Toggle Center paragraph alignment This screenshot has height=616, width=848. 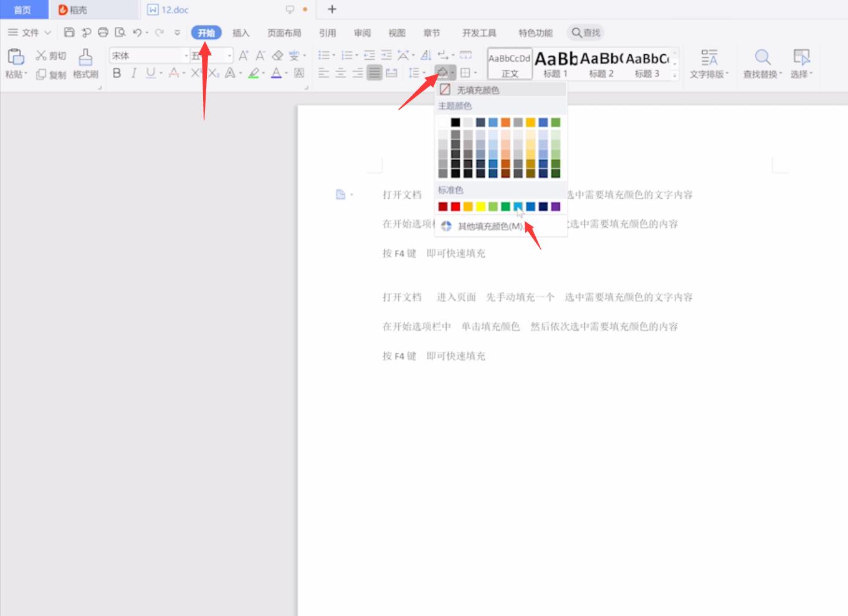point(341,73)
